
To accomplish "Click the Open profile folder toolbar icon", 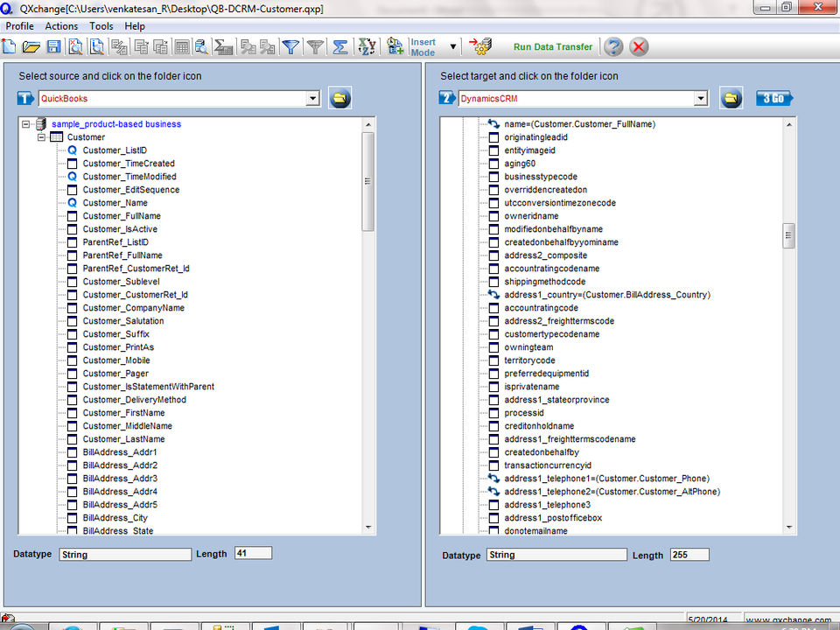I will pyautogui.click(x=31, y=47).
